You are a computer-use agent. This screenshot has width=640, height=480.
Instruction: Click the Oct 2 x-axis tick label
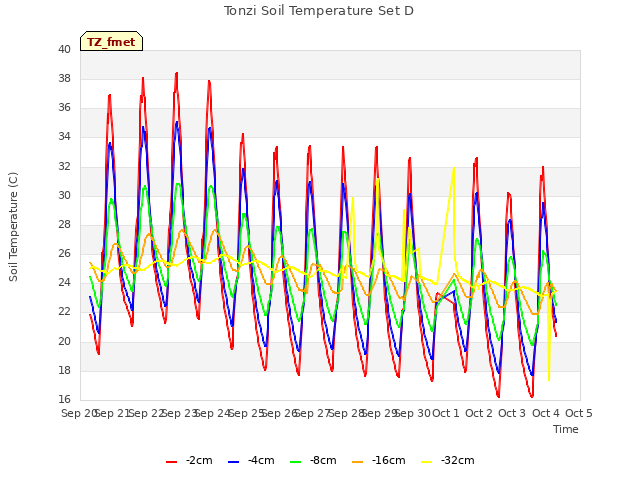pyautogui.click(x=479, y=413)
